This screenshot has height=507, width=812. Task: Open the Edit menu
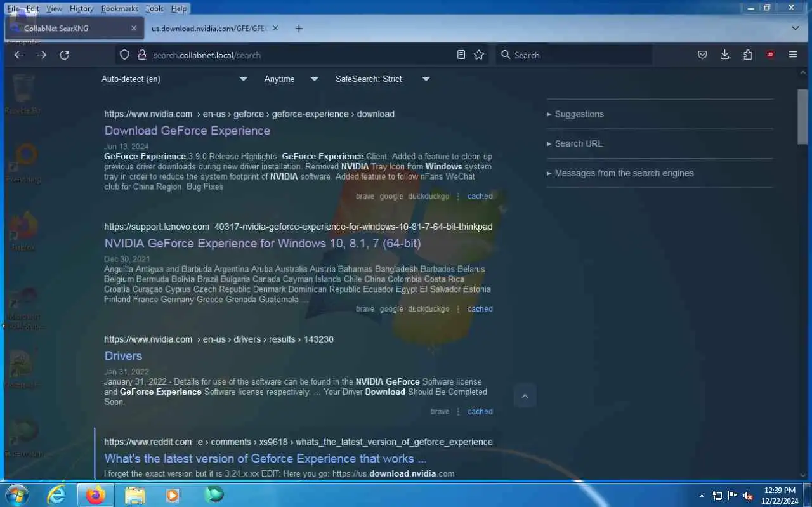click(32, 8)
